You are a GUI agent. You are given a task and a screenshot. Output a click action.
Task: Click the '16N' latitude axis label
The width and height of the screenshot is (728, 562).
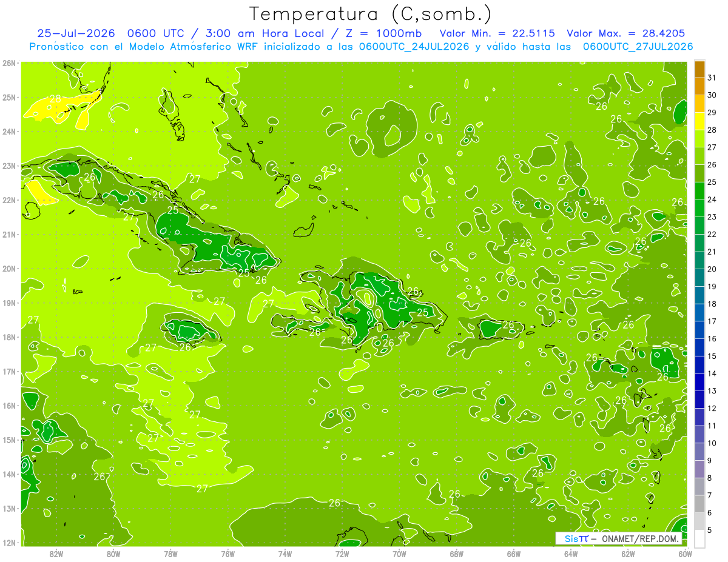pos(10,406)
